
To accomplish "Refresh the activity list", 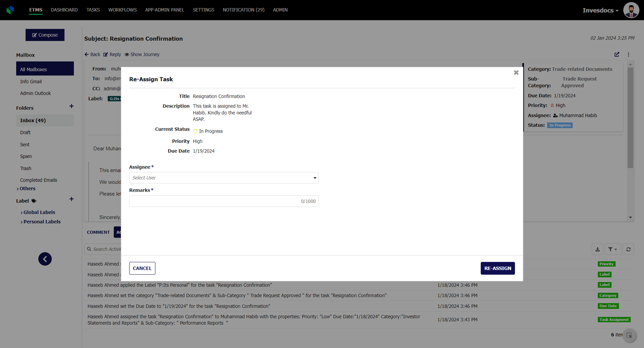I will 628,249.
